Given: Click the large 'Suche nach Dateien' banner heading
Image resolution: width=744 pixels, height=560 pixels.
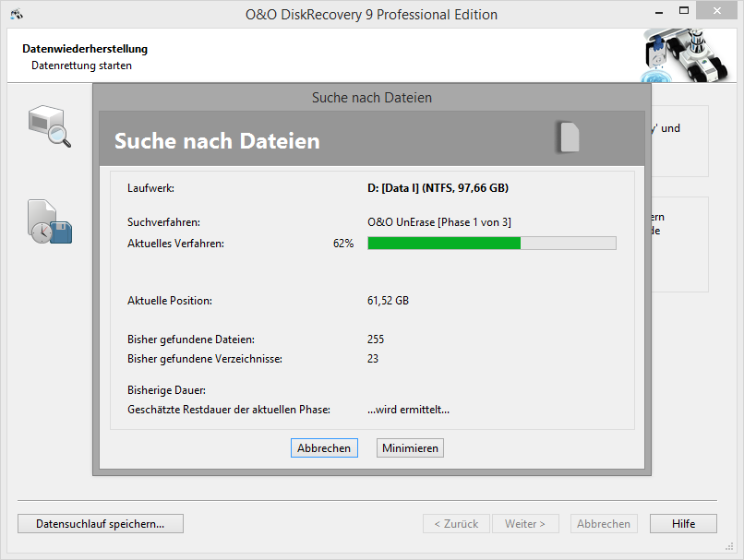Looking at the screenshot, I should pyautogui.click(x=217, y=141).
